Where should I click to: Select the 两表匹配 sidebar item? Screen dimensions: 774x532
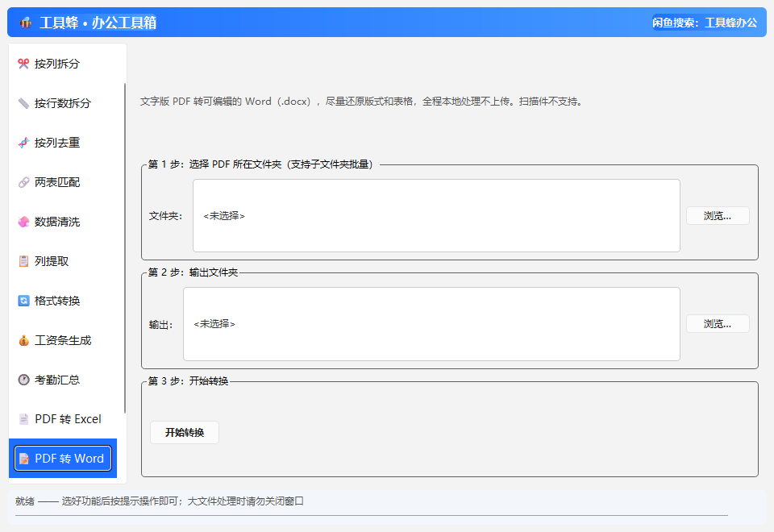click(63, 182)
